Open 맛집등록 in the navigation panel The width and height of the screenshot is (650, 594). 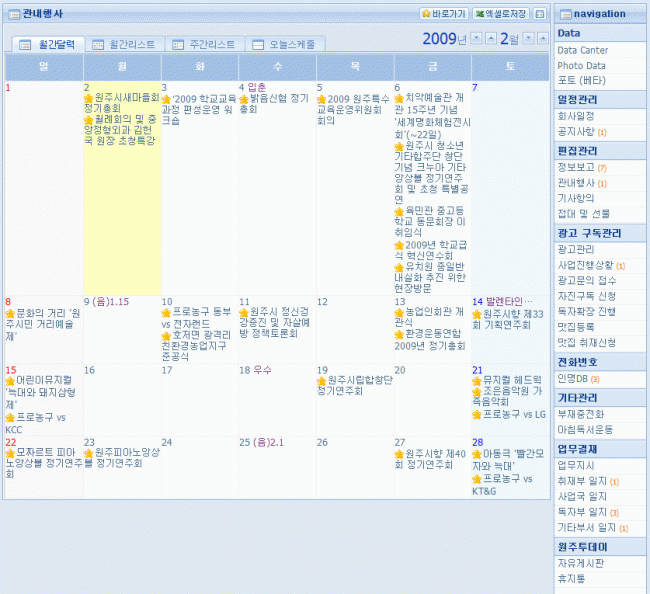pyautogui.click(x=575, y=327)
